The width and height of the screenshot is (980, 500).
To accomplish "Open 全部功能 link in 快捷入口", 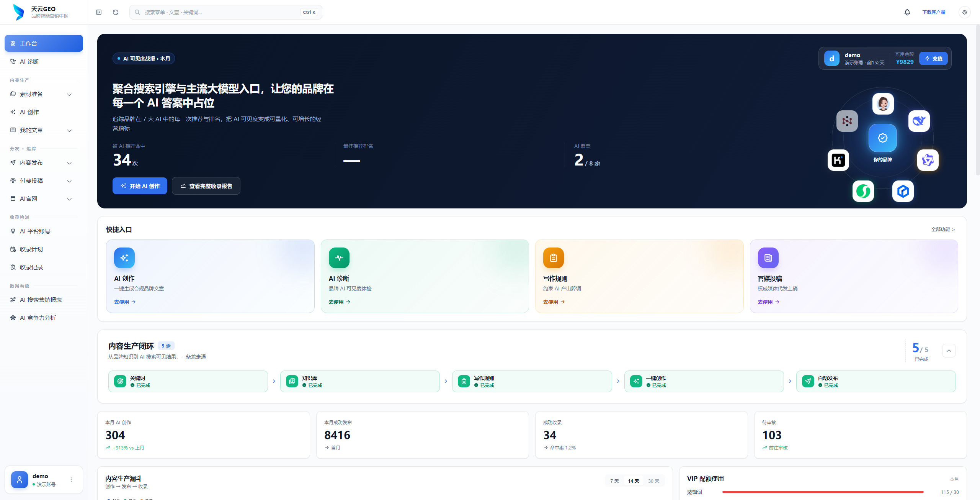I will (x=943, y=229).
